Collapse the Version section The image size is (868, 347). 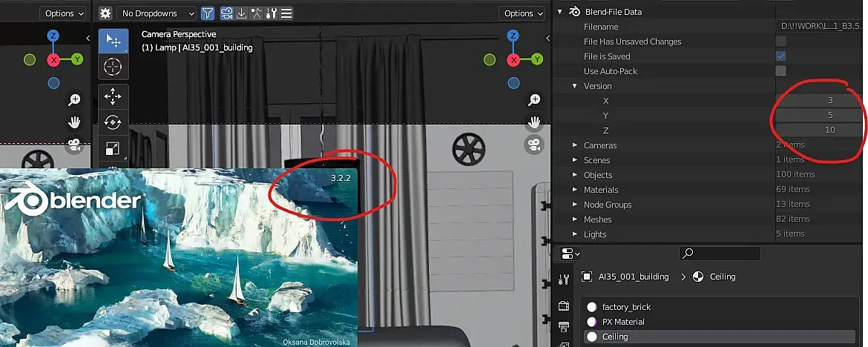pos(575,86)
